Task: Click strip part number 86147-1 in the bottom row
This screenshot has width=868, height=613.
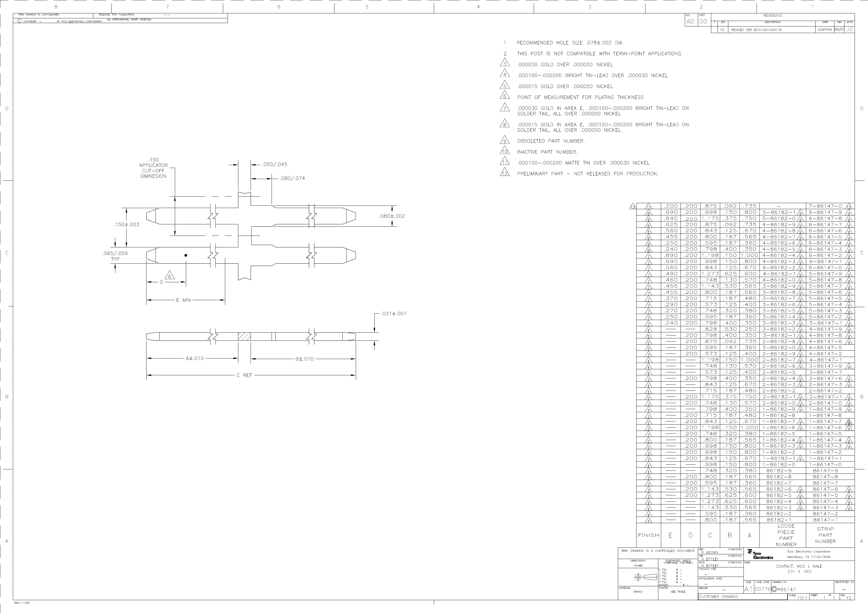Action: (x=825, y=520)
